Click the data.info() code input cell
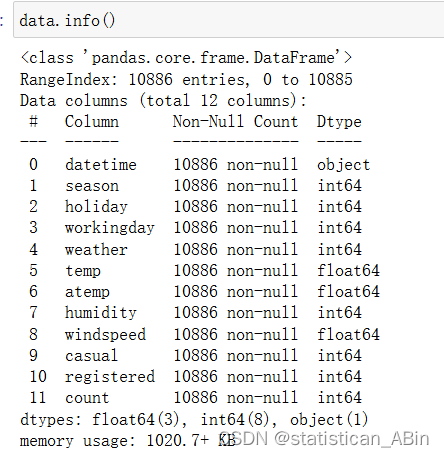 (229, 20)
